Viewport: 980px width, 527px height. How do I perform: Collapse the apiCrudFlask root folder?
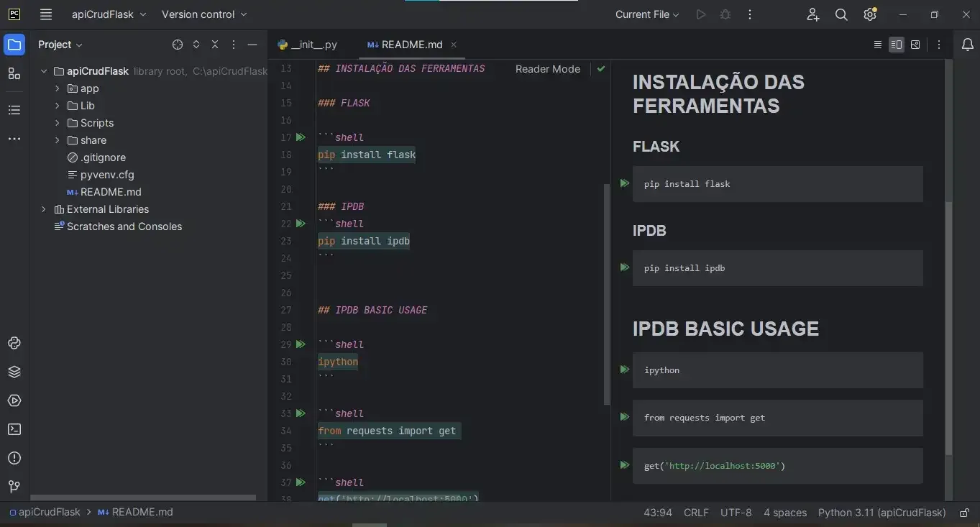point(43,71)
